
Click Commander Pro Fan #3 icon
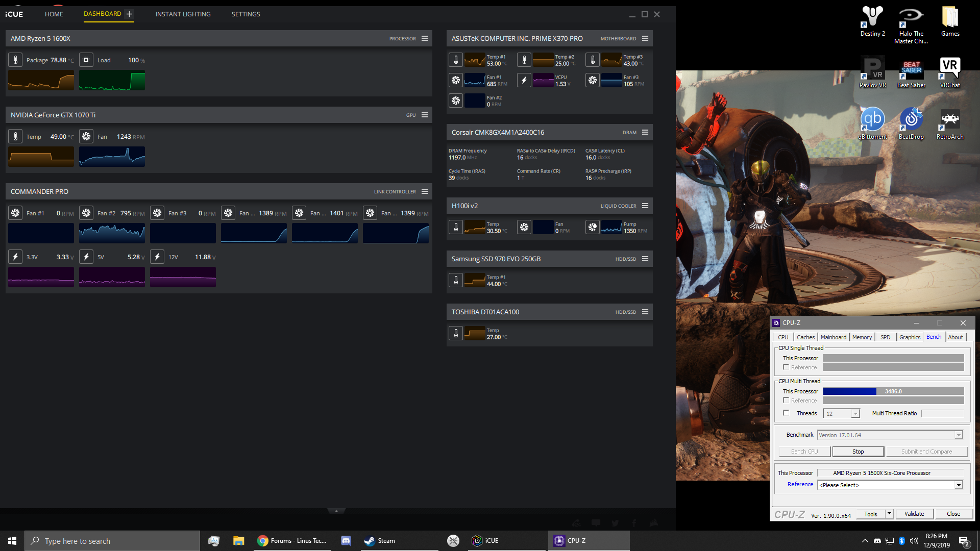(x=157, y=213)
